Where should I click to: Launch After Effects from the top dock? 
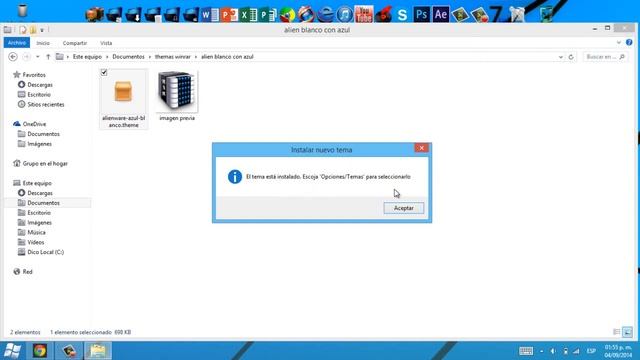click(441, 15)
